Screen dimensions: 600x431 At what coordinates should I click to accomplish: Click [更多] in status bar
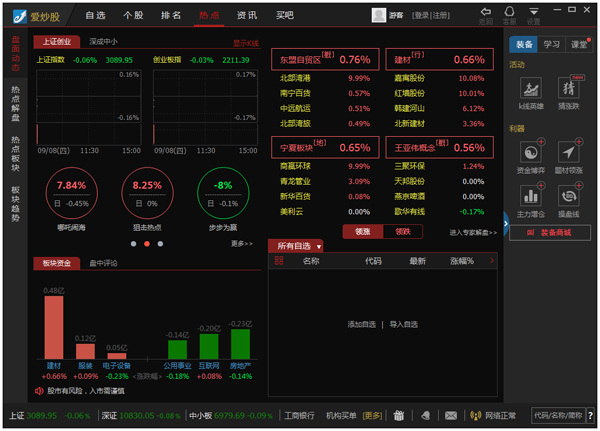(x=372, y=416)
